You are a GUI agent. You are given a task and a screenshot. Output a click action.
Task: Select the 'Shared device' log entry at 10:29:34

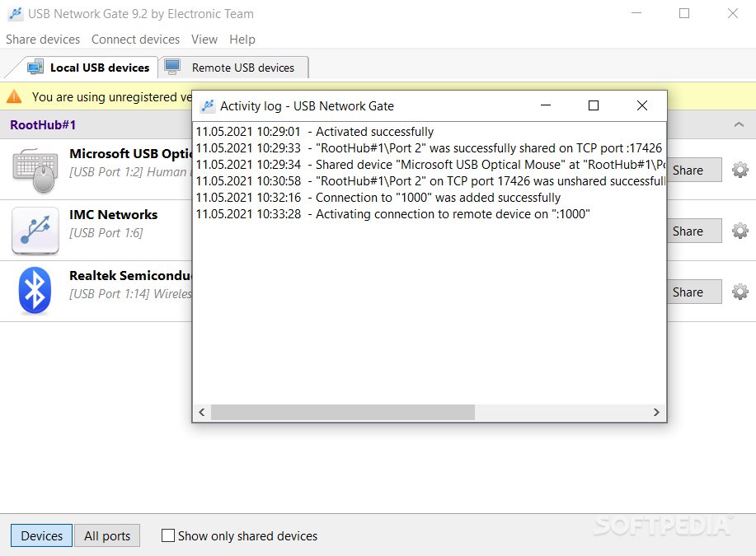pos(430,164)
